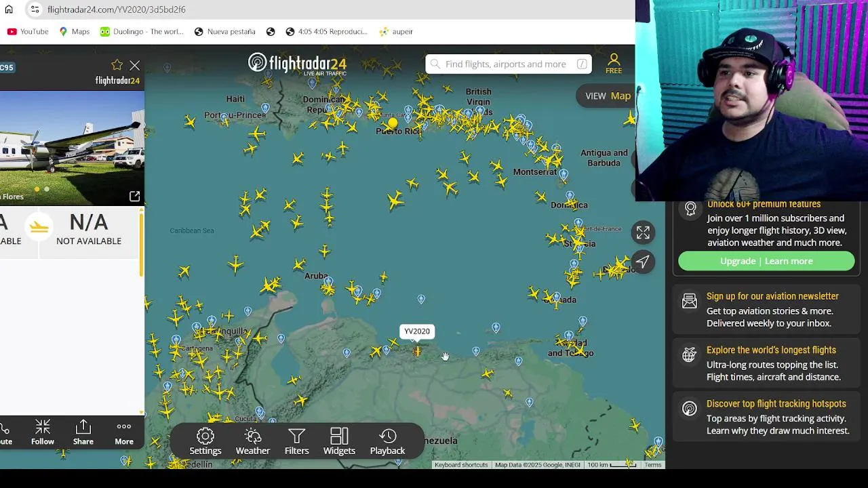
Task: Open map Settings gear icon
Action: pyautogui.click(x=205, y=441)
